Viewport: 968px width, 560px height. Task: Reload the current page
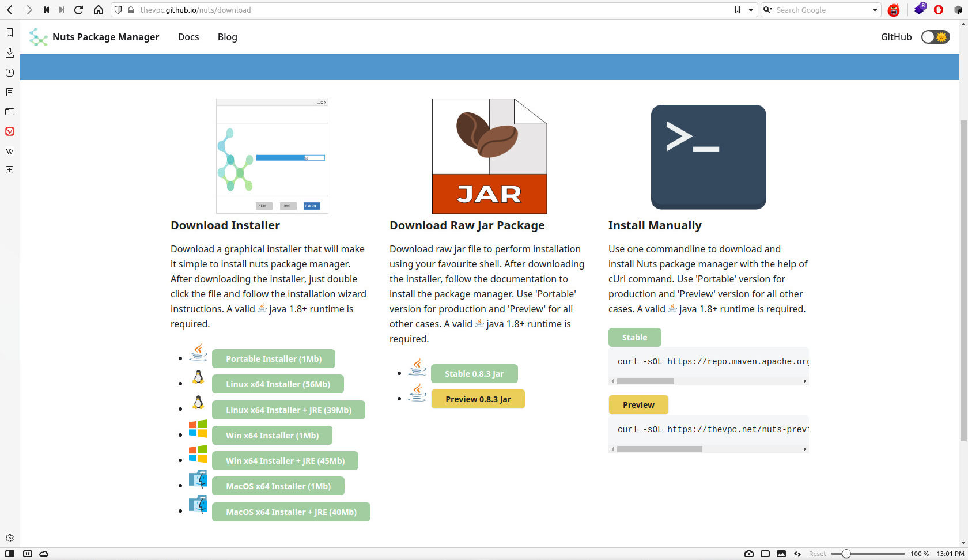pyautogui.click(x=79, y=10)
